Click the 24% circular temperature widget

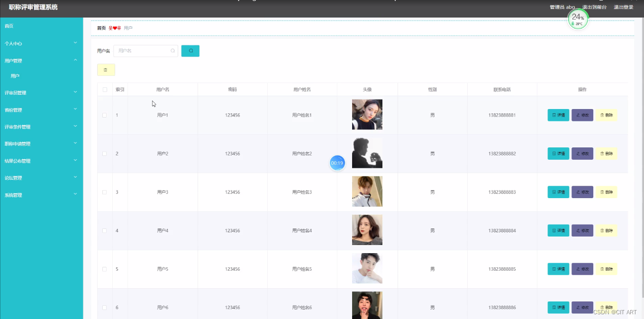point(578,19)
